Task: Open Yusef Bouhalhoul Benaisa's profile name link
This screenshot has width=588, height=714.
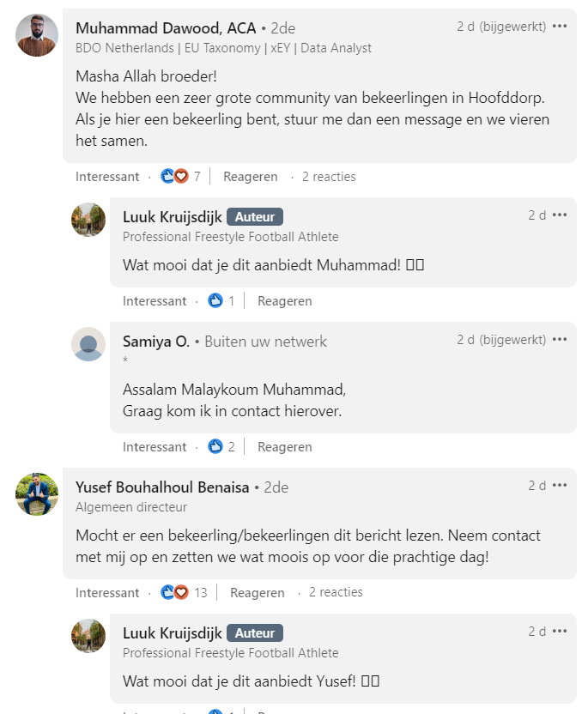Action: (x=162, y=487)
